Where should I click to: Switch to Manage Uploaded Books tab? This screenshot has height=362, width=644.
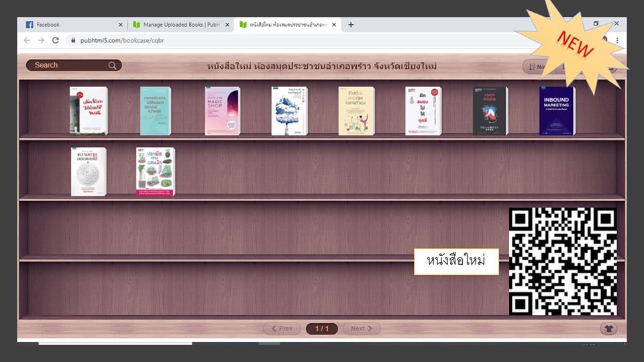(x=181, y=25)
